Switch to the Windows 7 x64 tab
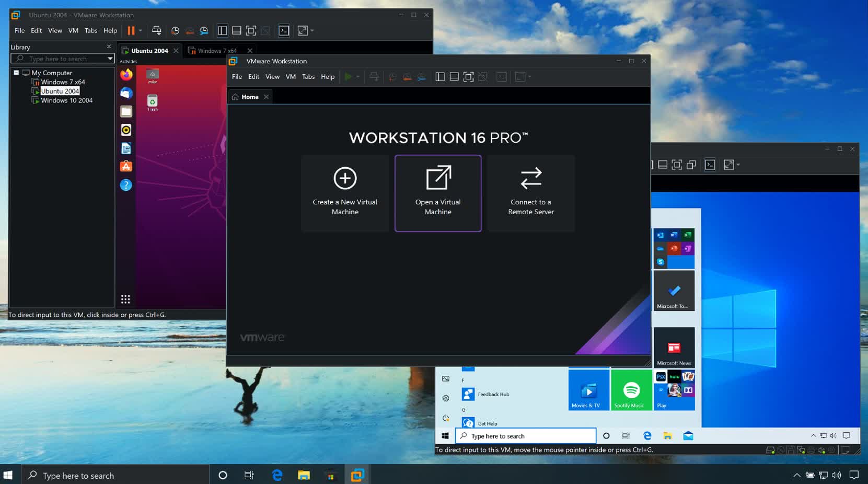This screenshot has height=484, width=868. [217, 51]
